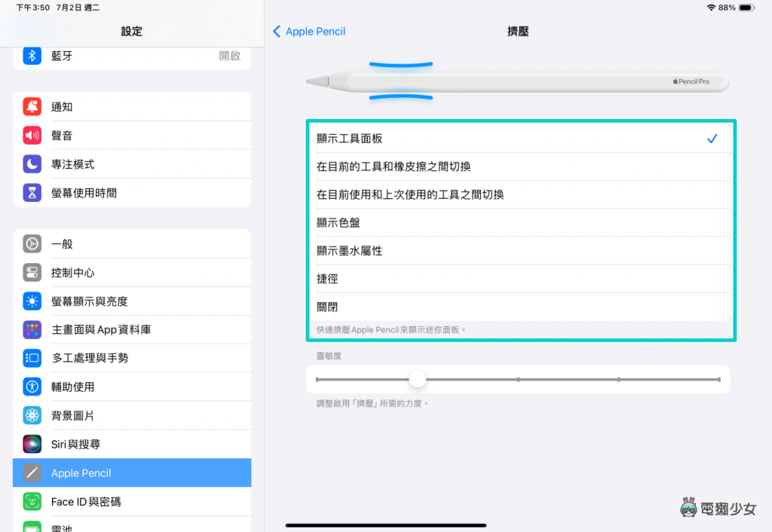Open the 聲音 settings row
The image size is (772, 532).
click(x=132, y=136)
